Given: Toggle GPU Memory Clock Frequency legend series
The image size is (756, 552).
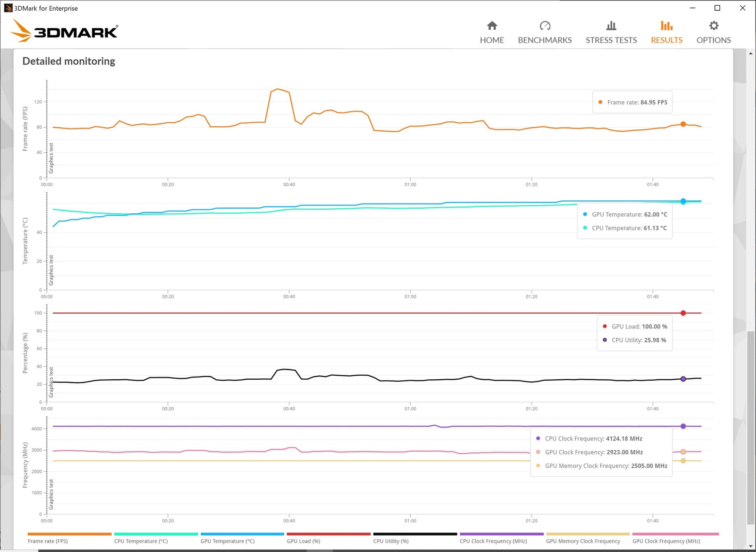Looking at the screenshot, I should 583,541.
